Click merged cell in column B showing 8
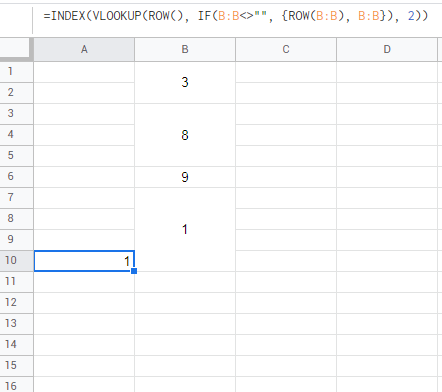This screenshot has height=392, width=442. (185, 135)
